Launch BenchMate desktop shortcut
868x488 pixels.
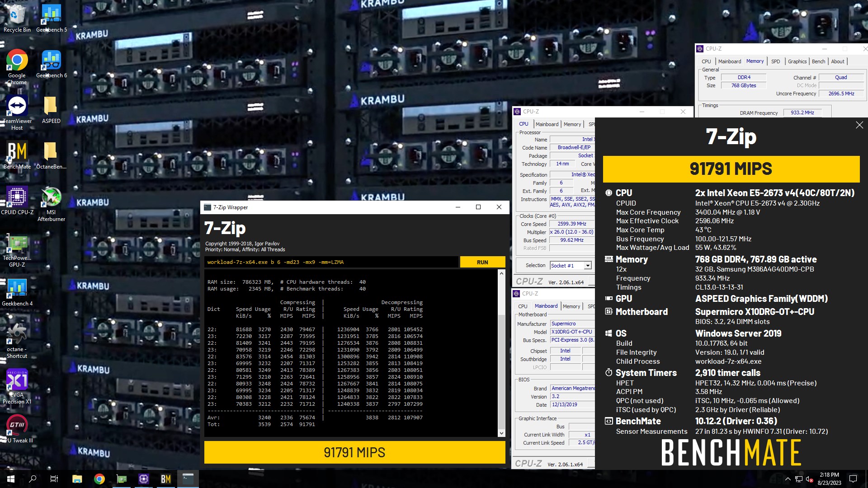[17, 155]
